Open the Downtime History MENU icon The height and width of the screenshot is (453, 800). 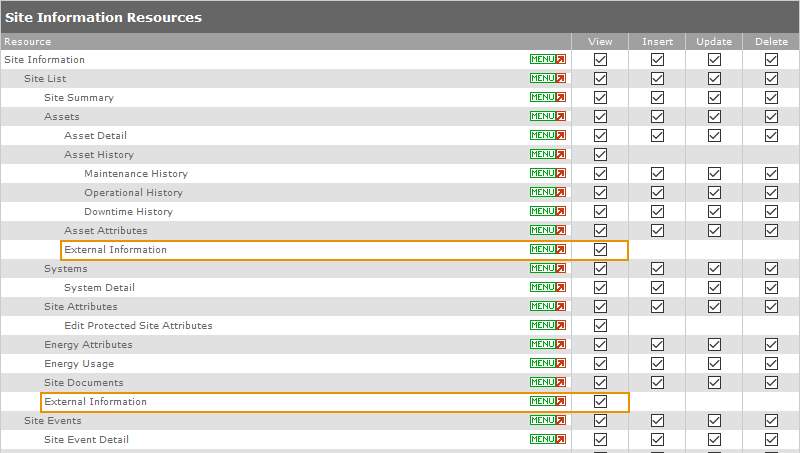pos(547,212)
